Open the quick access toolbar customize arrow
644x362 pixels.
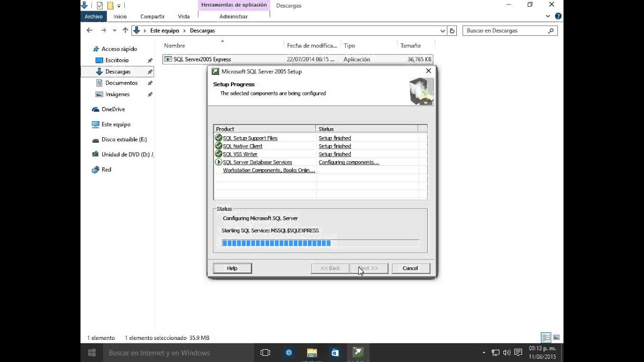119,6
